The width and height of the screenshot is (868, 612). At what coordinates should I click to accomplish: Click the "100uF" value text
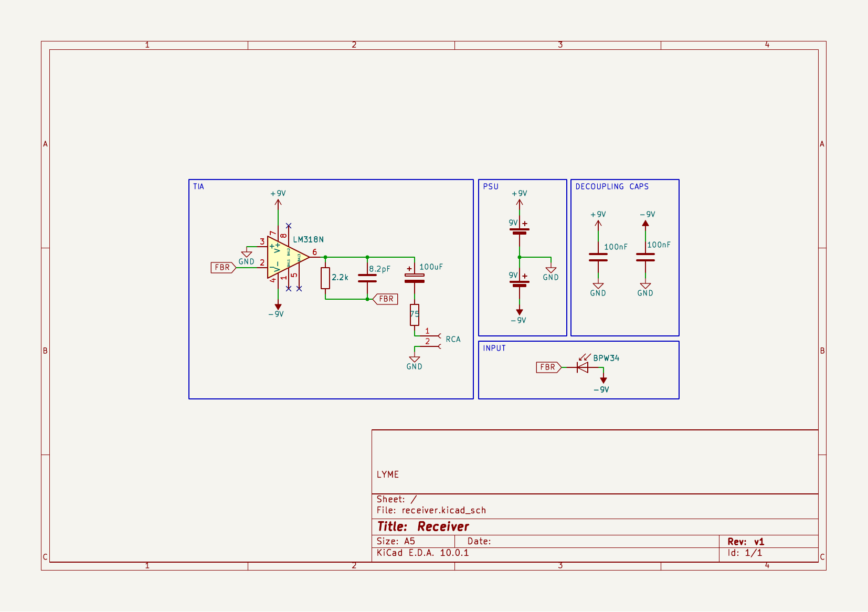431,267
